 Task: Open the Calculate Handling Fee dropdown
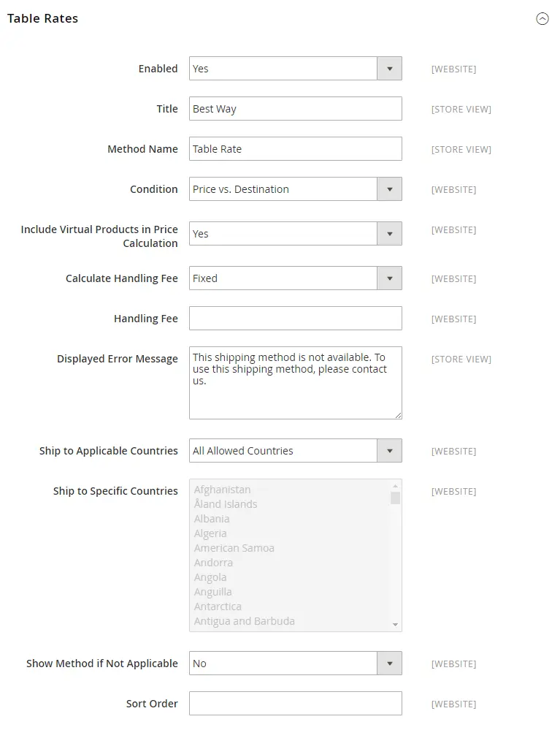tap(390, 278)
